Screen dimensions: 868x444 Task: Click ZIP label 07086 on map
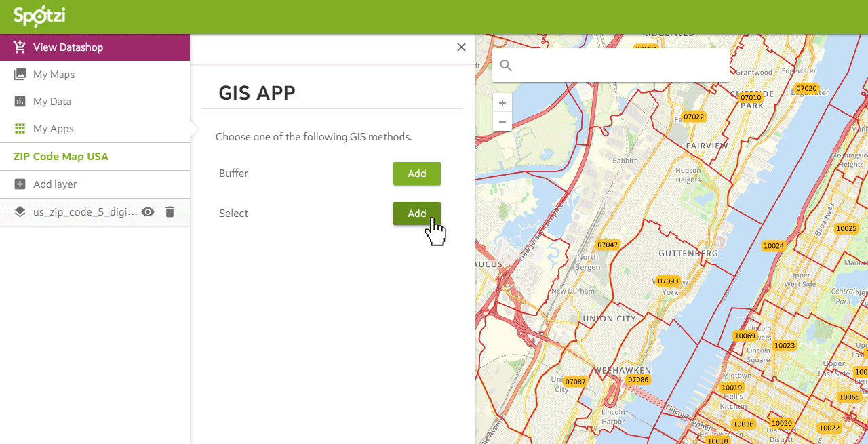pyautogui.click(x=638, y=380)
